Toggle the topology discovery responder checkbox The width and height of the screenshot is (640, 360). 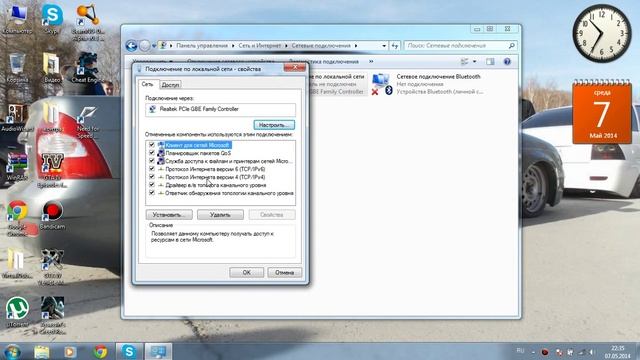click(x=152, y=193)
